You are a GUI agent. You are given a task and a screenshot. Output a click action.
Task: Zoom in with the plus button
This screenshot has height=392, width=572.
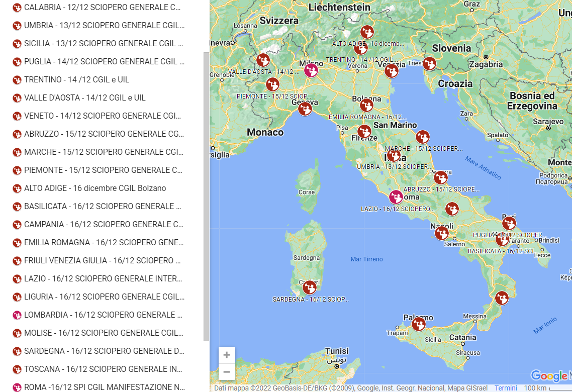coord(227,355)
